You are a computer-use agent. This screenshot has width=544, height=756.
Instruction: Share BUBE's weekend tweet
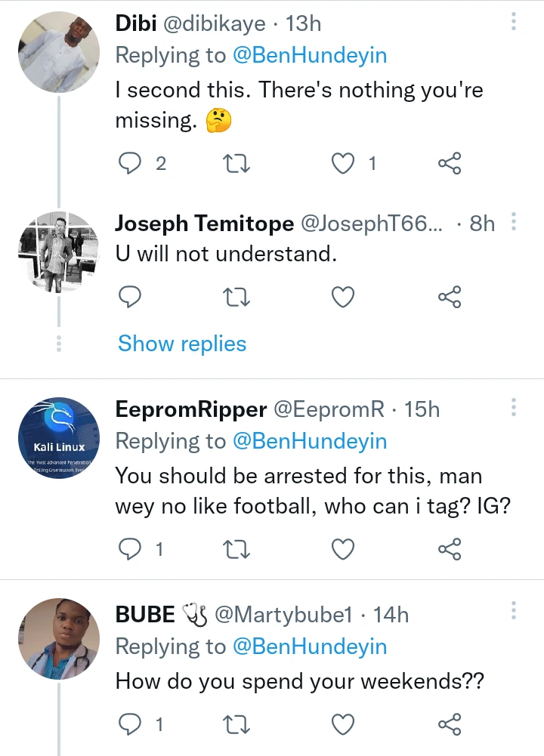pyautogui.click(x=450, y=725)
